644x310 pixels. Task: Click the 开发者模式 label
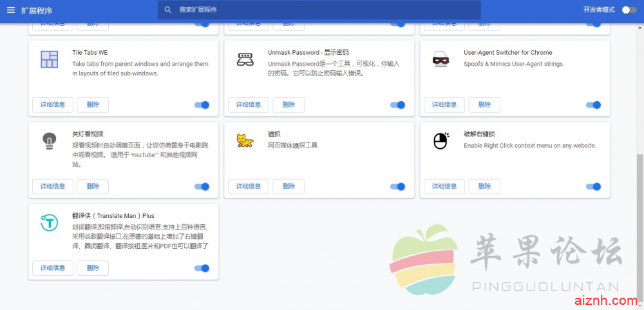coord(599,10)
